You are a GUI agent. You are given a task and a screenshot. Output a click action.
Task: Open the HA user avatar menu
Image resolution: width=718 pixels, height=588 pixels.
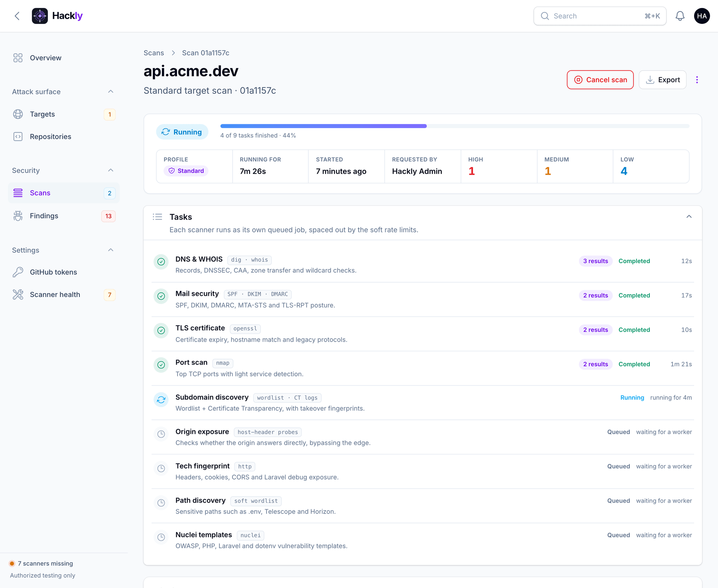[702, 16]
